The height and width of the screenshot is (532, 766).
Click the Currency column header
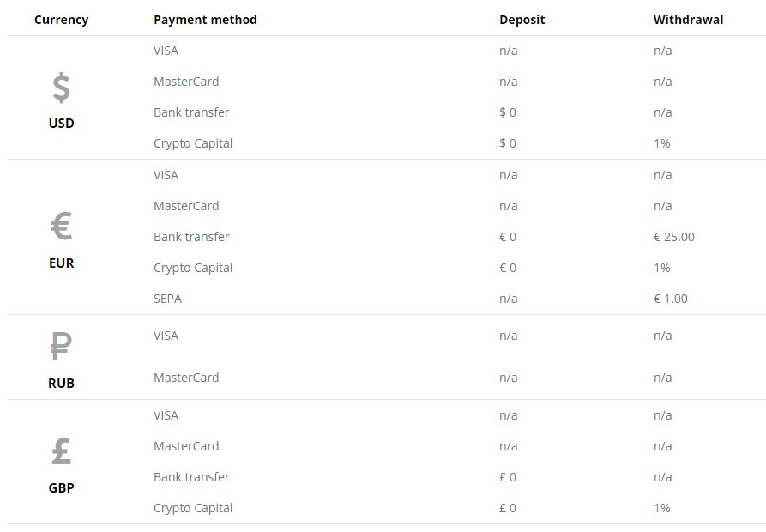(x=62, y=20)
